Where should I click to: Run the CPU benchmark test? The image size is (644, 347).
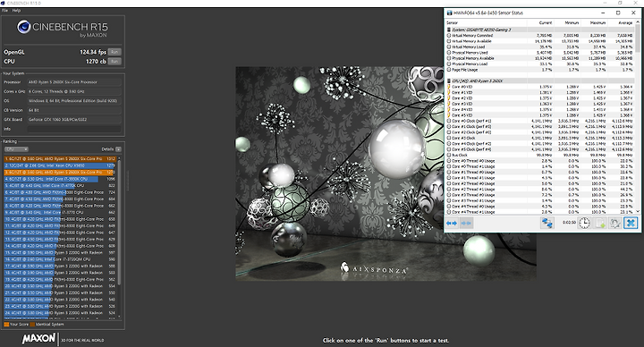tap(114, 61)
